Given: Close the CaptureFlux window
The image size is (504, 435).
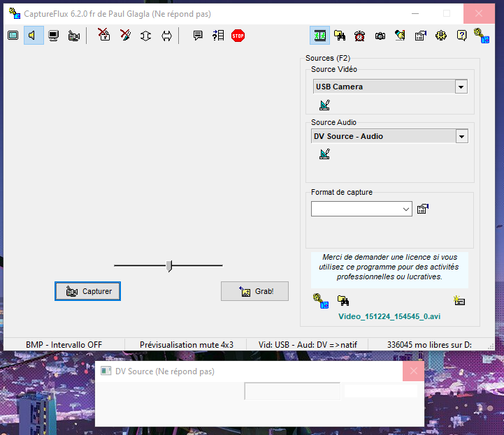Looking at the screenshot, I should pyautogui.click(x=479, y=13).
